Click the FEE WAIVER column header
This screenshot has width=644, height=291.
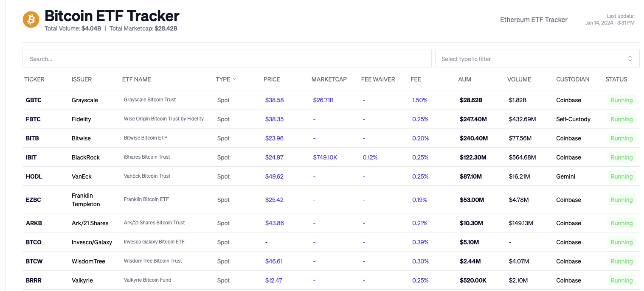point(378,79)
